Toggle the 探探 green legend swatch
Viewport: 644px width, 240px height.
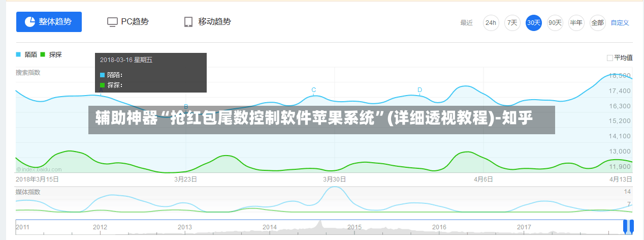tap(43, 54)
